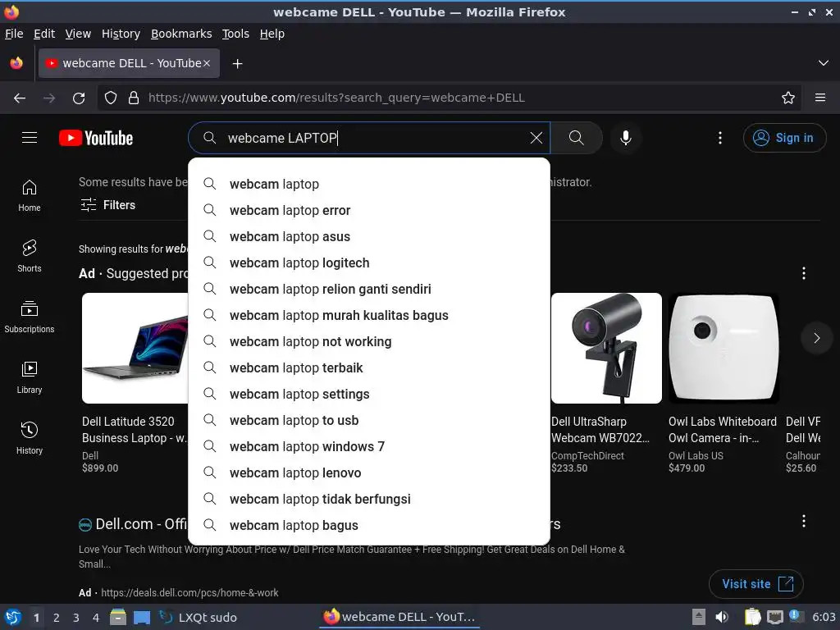Screen dimensions: 840x630
Task: Click the volume speaker tray icon
Action: (722, 617)
